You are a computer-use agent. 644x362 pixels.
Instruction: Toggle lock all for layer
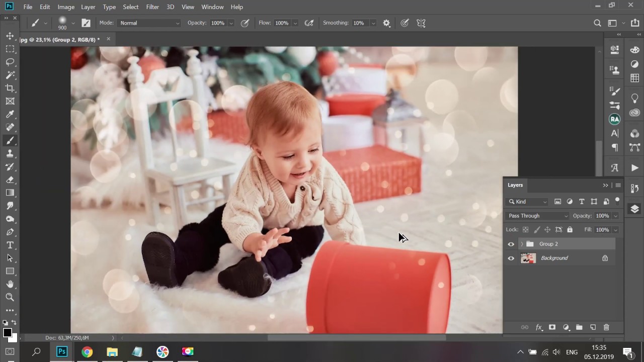point(570,230)
